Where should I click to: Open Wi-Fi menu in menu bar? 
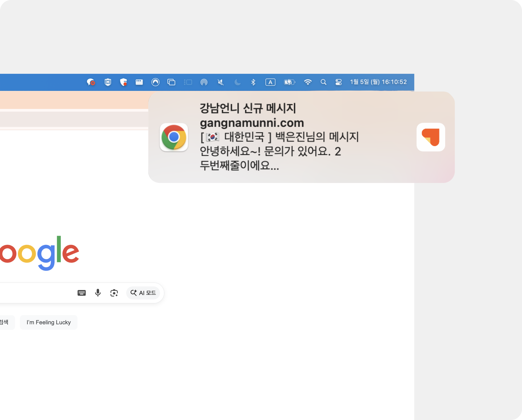(308, 82)
